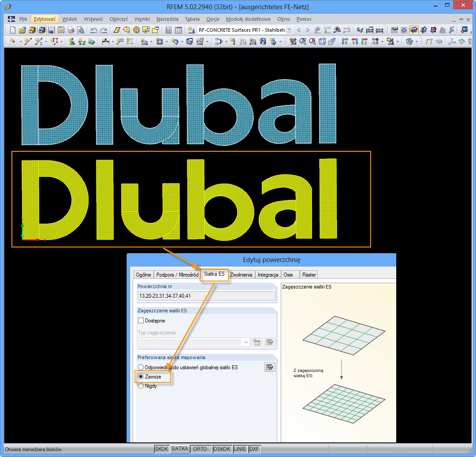The height and width of the screenshot is (457, 476).
Task: Set view in X direction
Action: 345,41
